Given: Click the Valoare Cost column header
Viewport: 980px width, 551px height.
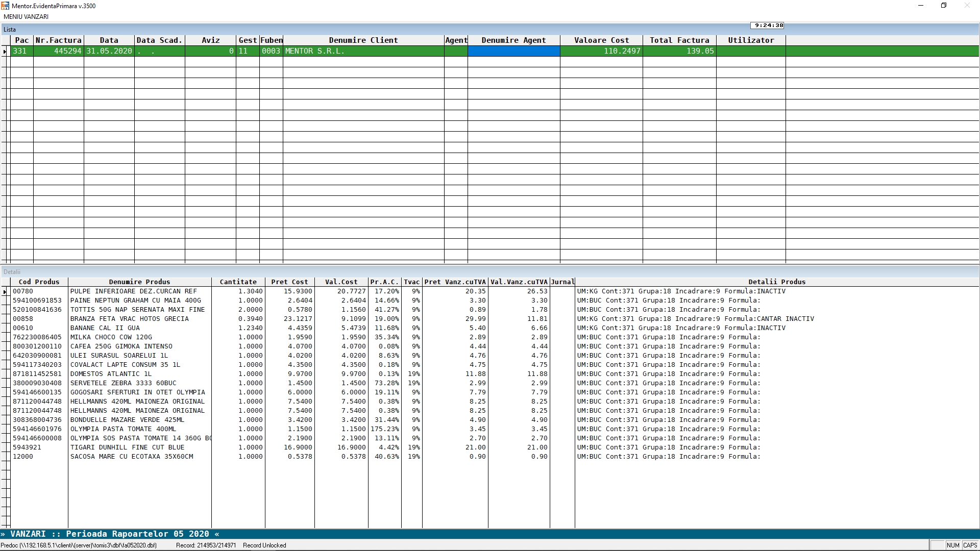Looking at the screenshot, I should click(x=601, y=40).
